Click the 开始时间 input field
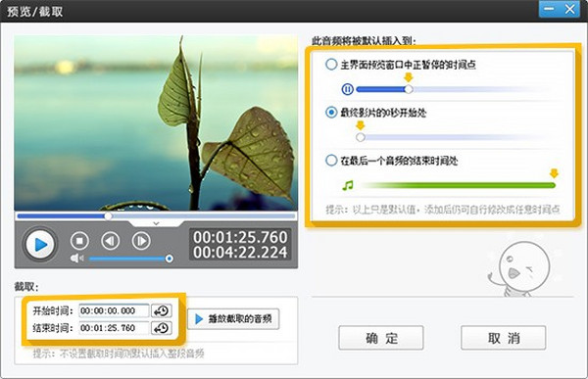Image resolution: width=588 pixels, height=379 pixels. [x=114, y=310]
